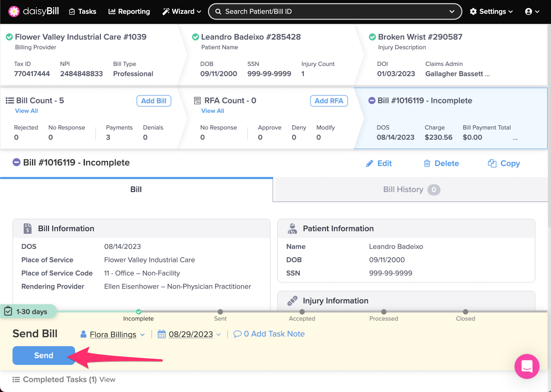Click the Reporting bar chart icon
Image resolution: width=551 pixels, height=392 pixels.
click(112, 11)
